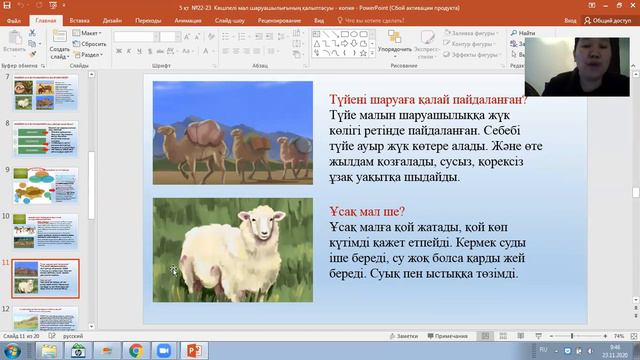Select slide 7 thumbnail
The image size is (640, 360).
pos(45,93)
